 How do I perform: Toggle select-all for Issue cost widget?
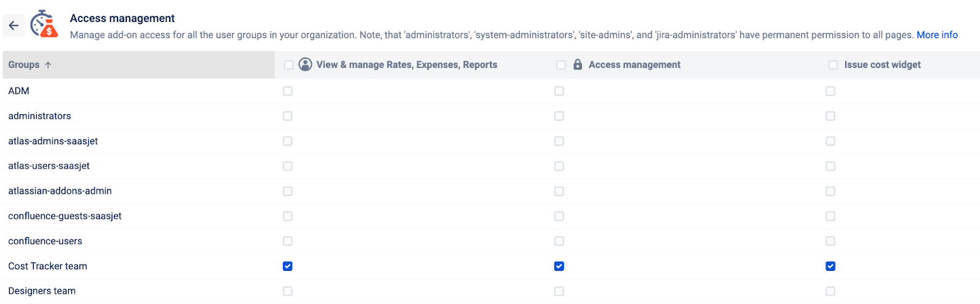tap(833, 65)
